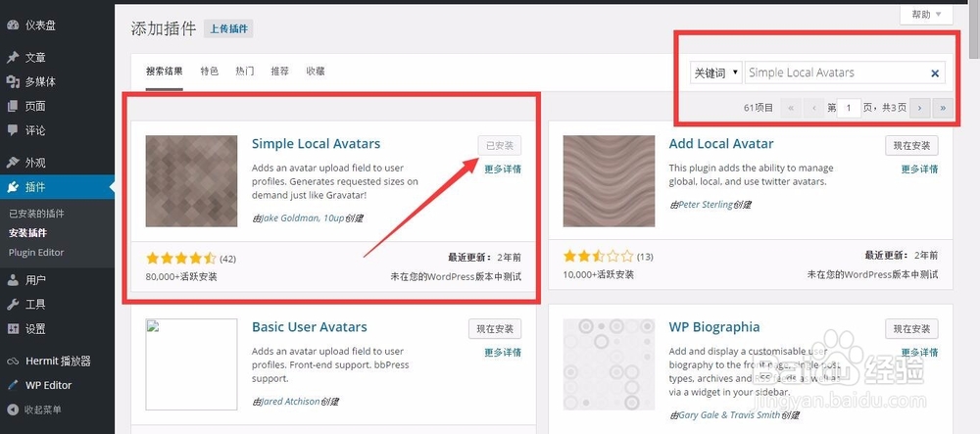Open WP Biographia plugin title
This screenshot has height=434, width=980.
714,327
